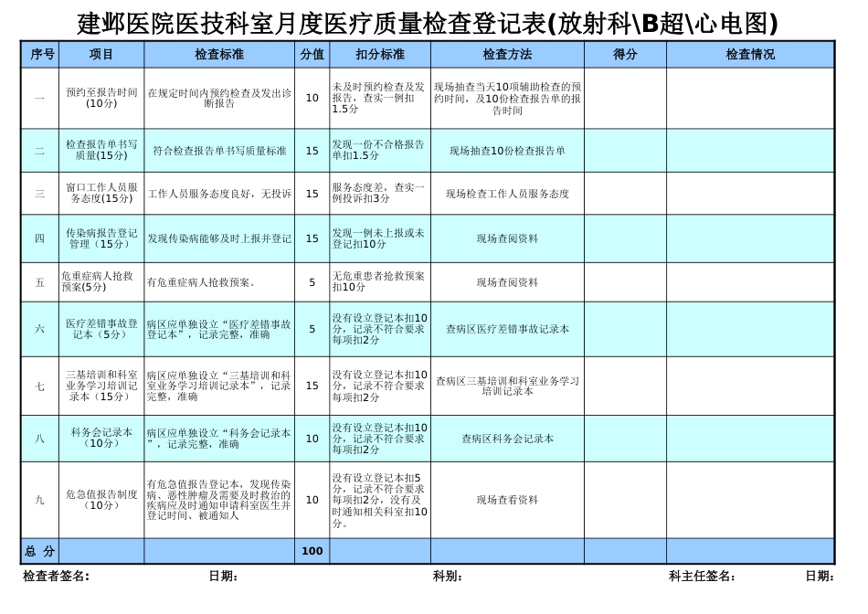The height and width of the screenshot is (614, 868).
Task: Click the empty 得分 cell in row 九
Action: coord(626,500)
